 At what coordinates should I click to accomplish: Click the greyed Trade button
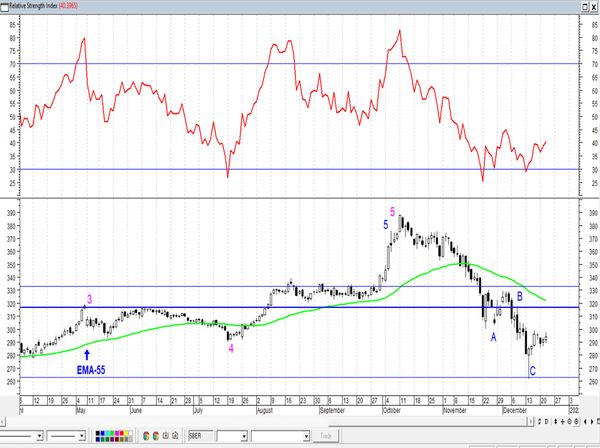[326, 436]
